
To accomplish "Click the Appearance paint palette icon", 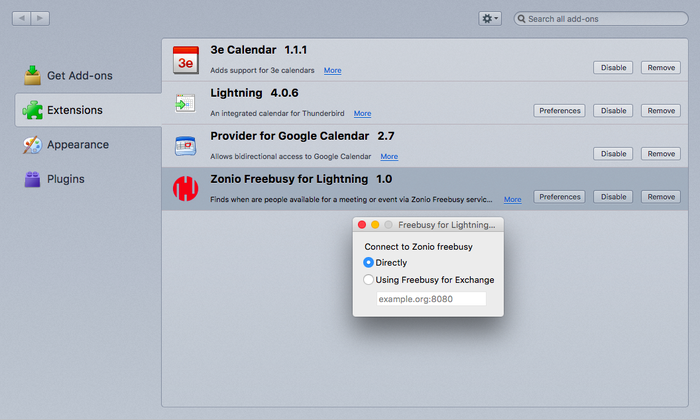I will click(x=33, y=145).
